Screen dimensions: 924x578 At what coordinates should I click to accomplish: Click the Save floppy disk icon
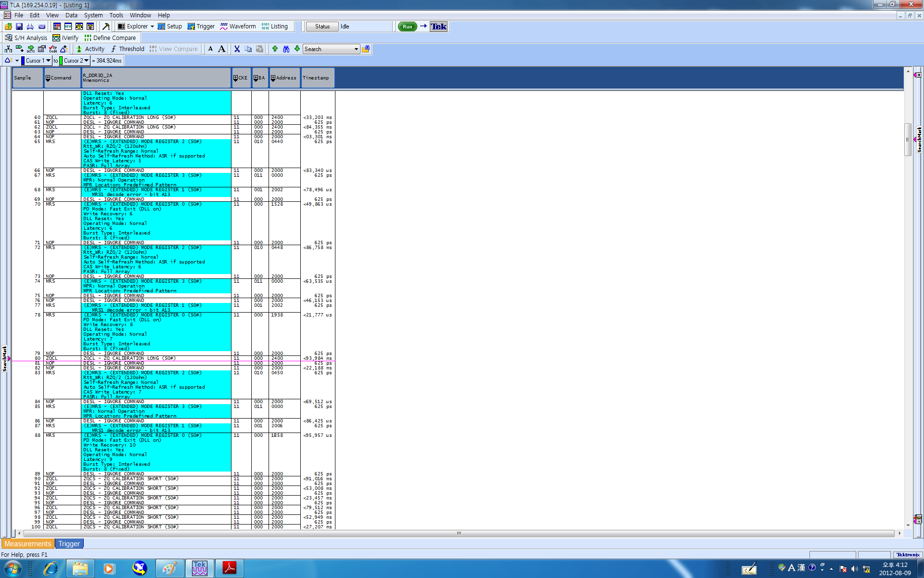(19, 26)
